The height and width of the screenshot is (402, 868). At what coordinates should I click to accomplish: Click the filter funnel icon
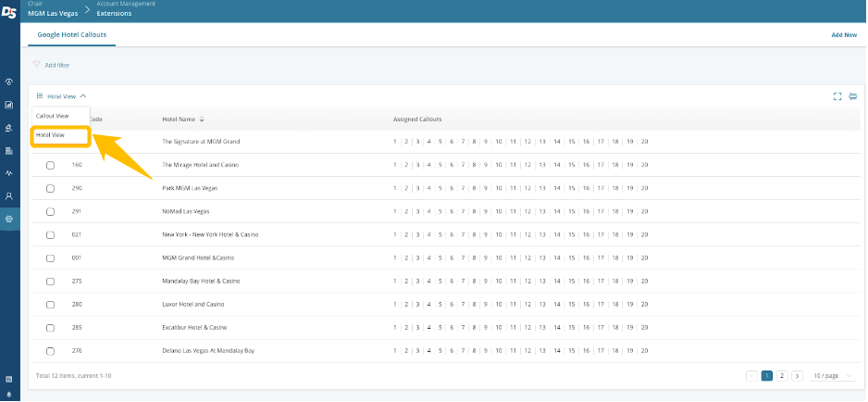coord(36,65)
